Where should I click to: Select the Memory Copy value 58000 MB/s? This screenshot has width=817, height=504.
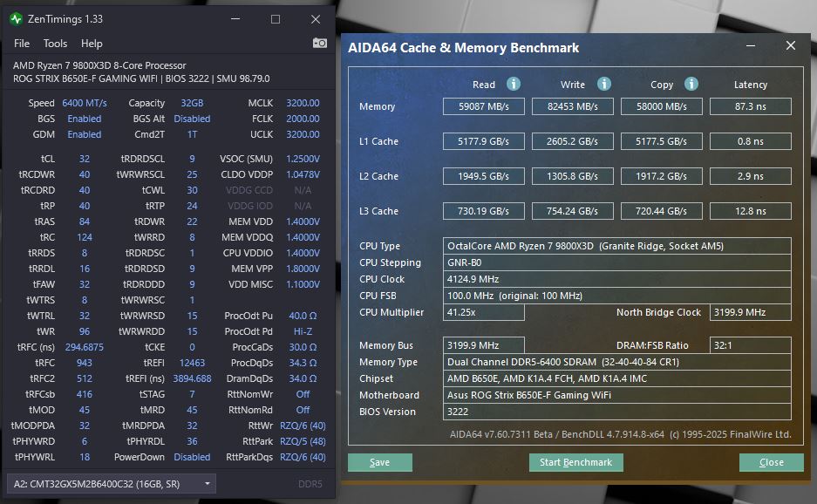[x=662, y=106]
